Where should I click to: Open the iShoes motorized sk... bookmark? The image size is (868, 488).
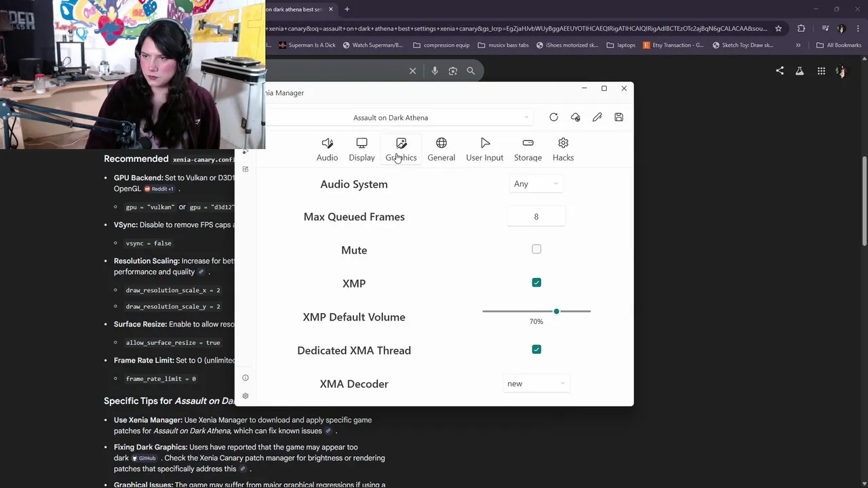point(567,45)
